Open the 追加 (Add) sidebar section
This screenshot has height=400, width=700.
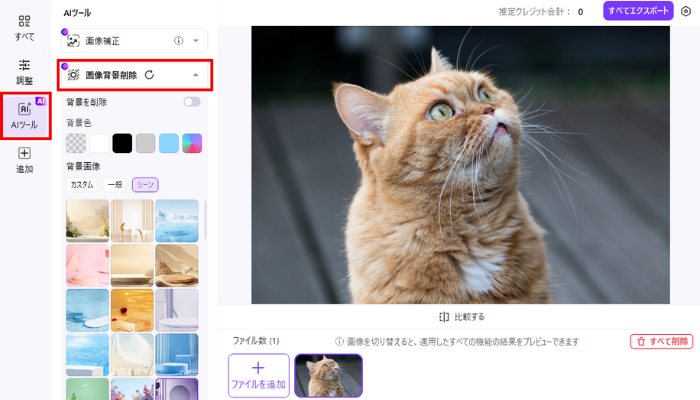pos(25,160)
